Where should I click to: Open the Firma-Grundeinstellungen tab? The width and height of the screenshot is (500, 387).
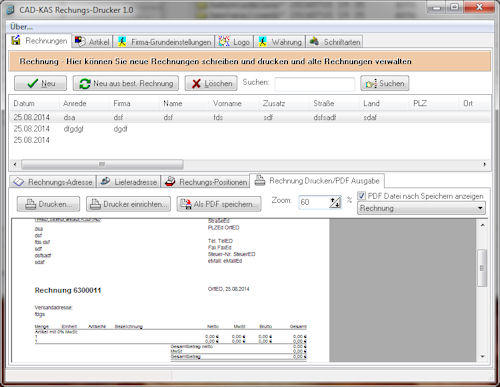click(x=164, y=42)
